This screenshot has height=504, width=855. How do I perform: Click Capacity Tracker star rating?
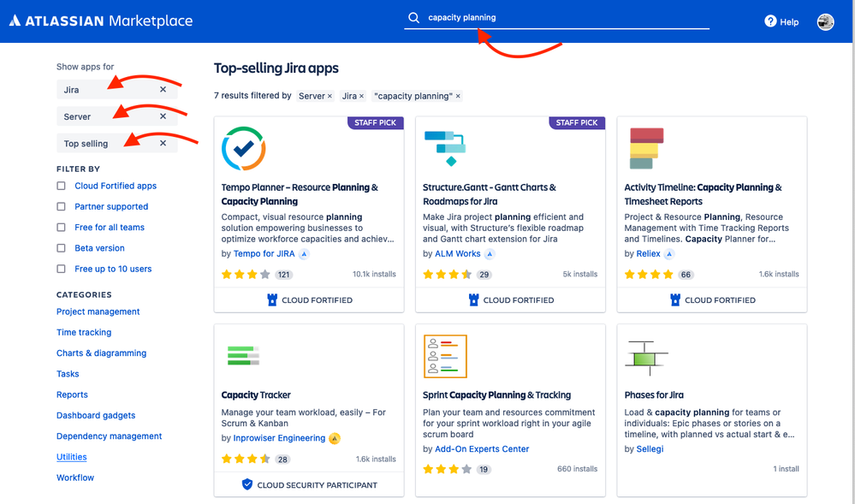tap(246, 459)
